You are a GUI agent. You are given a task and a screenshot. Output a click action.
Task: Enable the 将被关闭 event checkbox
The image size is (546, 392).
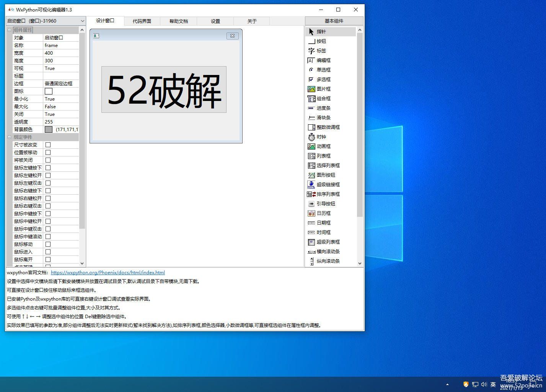[x=48, y=160]
